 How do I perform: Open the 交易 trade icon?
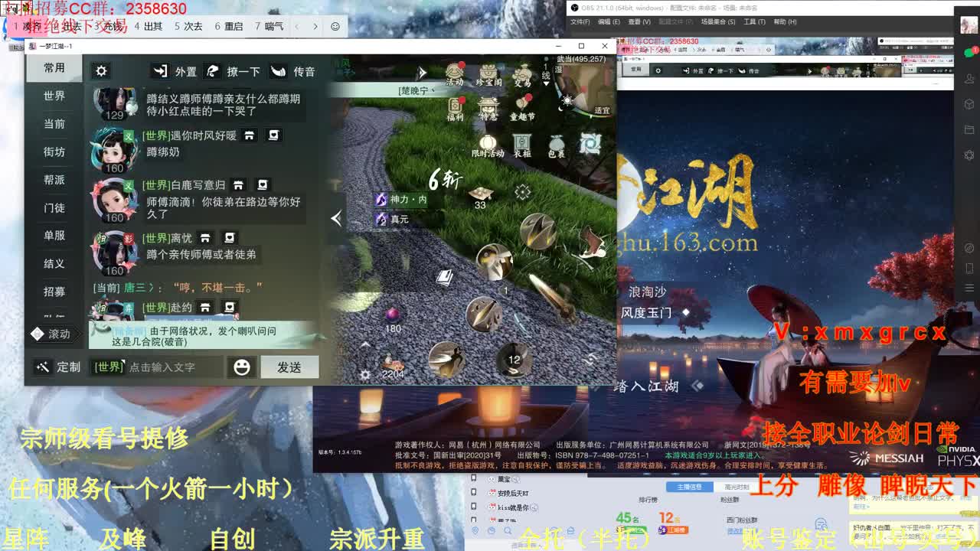pyautogui.click(x=523, y=75)
